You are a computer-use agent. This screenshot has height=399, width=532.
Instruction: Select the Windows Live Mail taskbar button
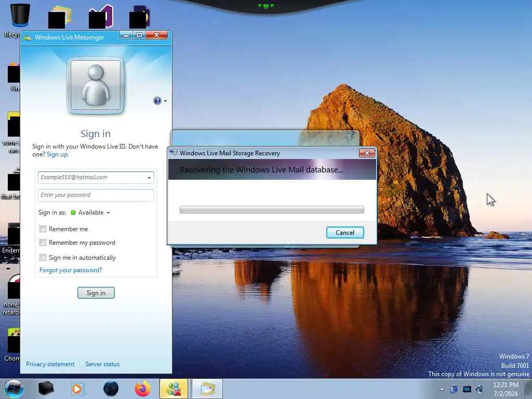[207, 389]
